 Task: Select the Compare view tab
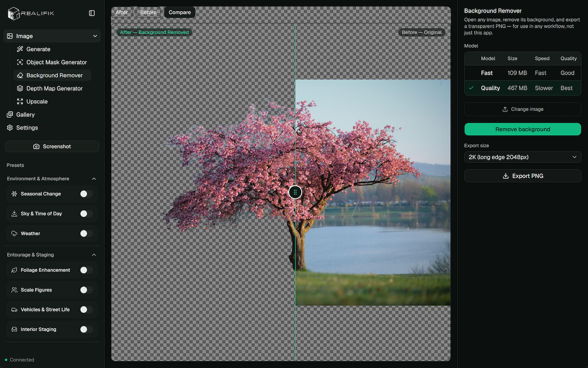(180, 12)
